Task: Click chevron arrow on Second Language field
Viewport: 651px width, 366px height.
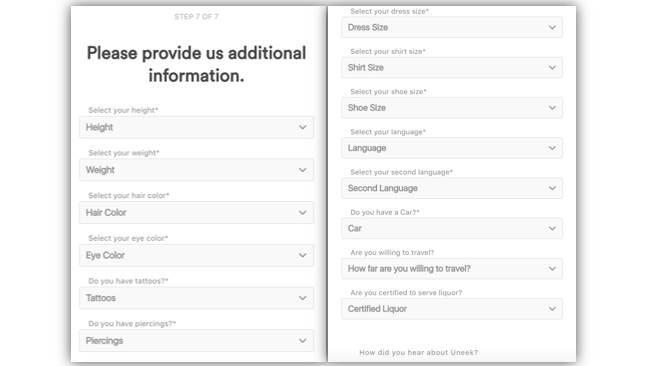Action: 552,188
